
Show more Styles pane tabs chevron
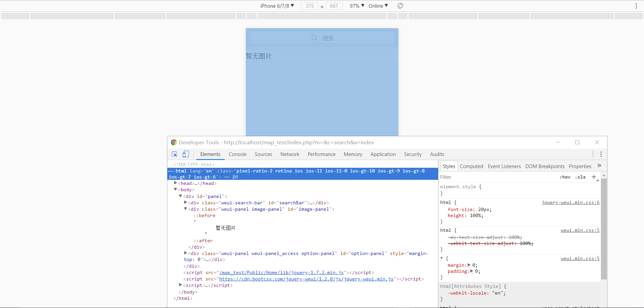coord(599,166)
